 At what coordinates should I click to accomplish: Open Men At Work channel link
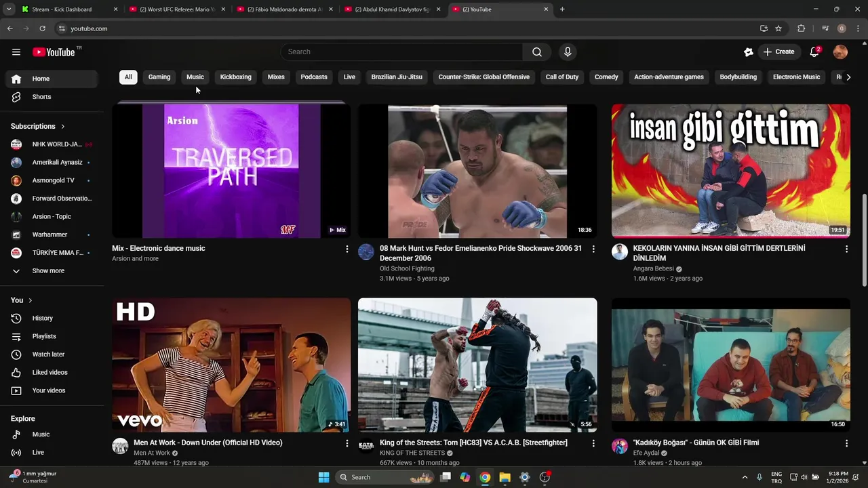click(x=152, y=453)
